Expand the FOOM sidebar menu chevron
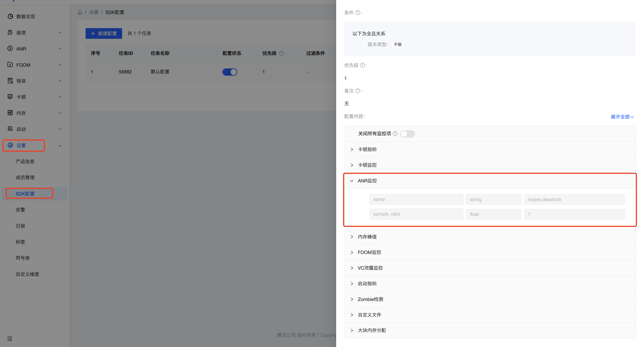 click(60, 65)
